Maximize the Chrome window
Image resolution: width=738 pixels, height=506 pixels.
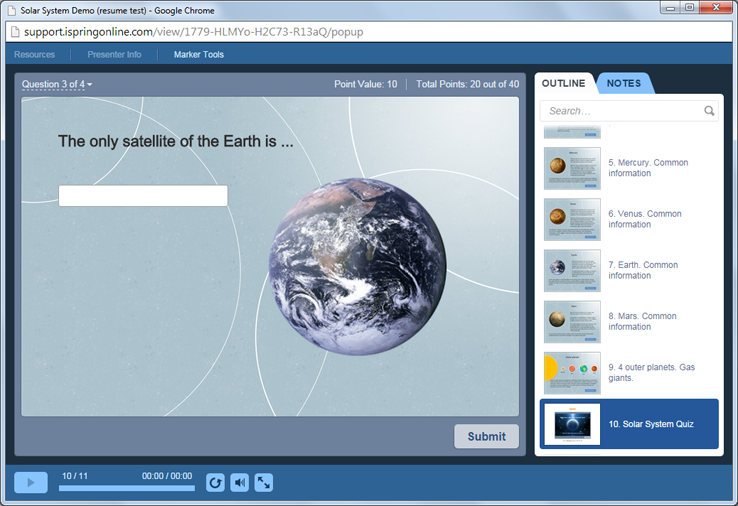point(690,8)
